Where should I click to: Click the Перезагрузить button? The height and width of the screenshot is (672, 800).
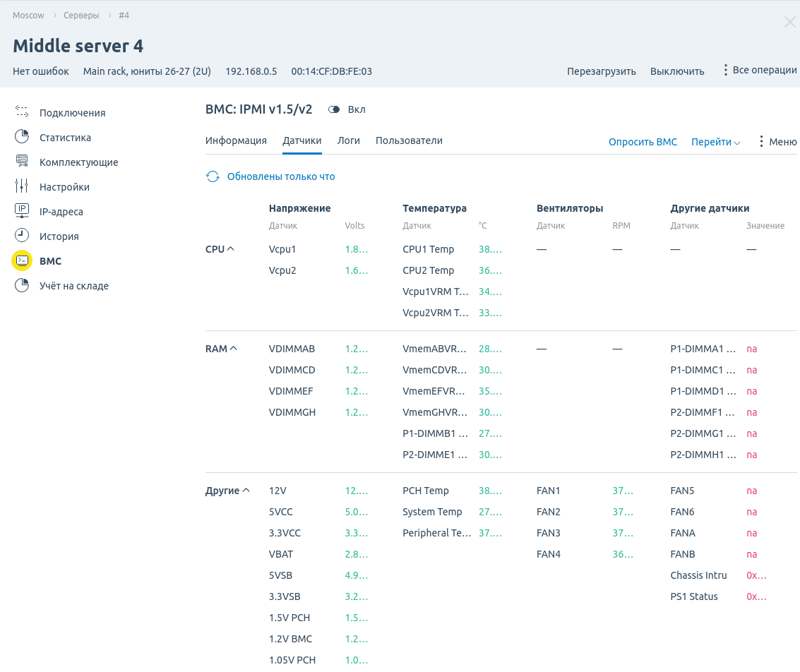point(601,71)
